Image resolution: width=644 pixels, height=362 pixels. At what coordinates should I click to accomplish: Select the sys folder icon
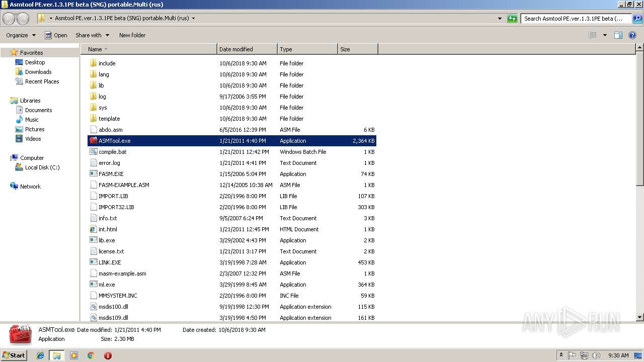[93, 108]
